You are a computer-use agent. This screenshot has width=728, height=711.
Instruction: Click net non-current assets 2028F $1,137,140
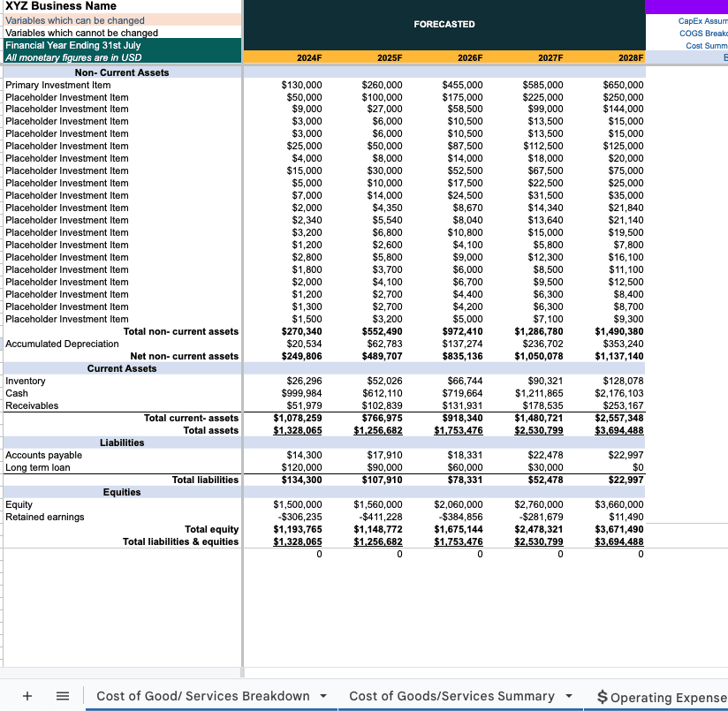tap(619, 356)
